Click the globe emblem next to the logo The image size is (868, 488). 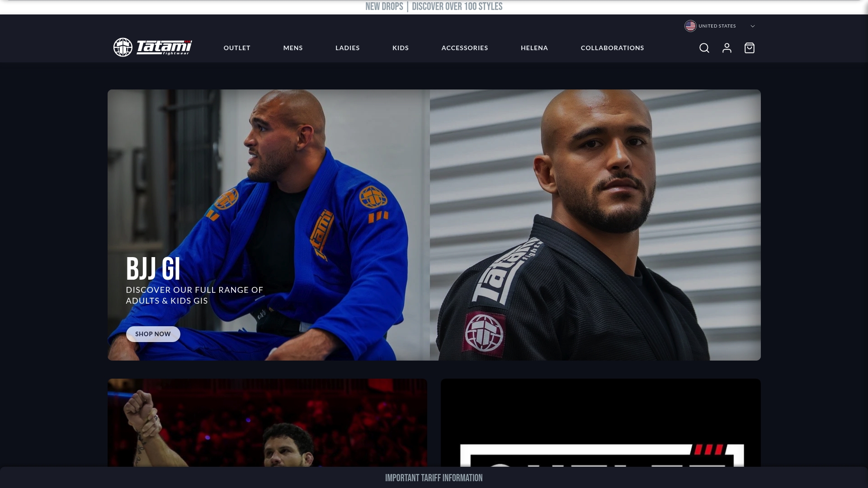click(123, 47)
